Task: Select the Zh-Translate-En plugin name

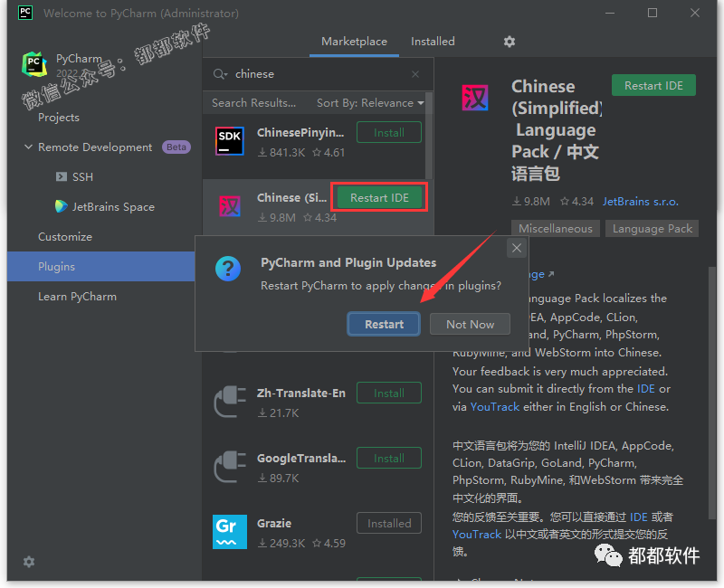Action: [x=301, y=393]
